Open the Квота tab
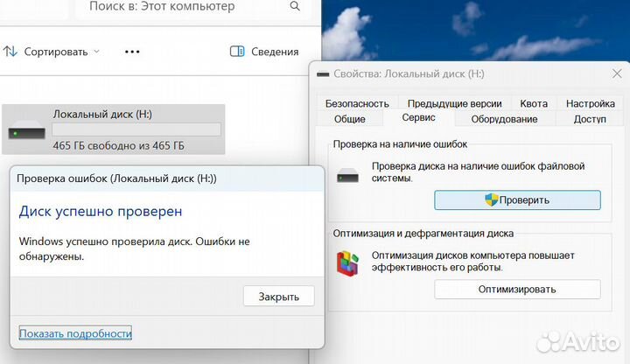The width and height of the screenshot is (630, 364). tap(534, 103)
